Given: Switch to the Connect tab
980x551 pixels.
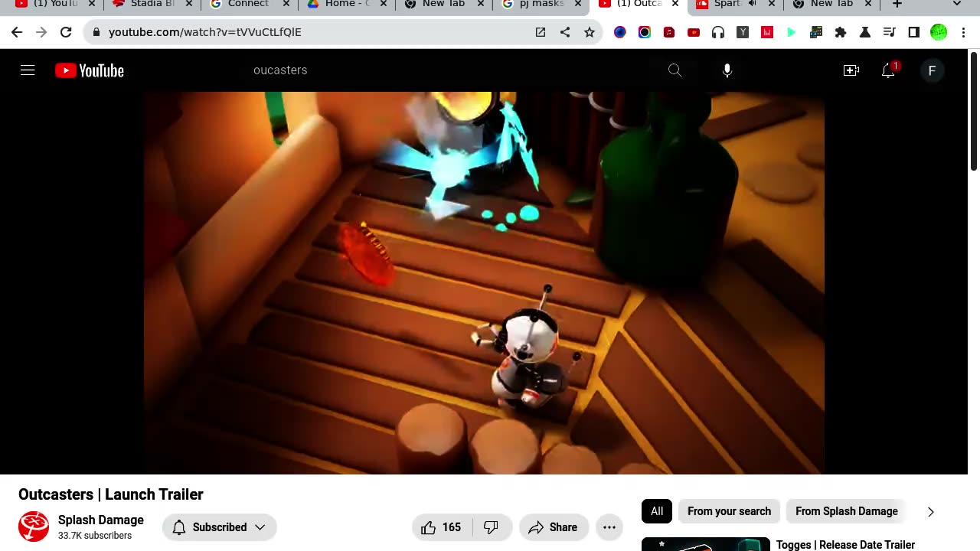Looking at the screenshot, I should pos(250,4).
